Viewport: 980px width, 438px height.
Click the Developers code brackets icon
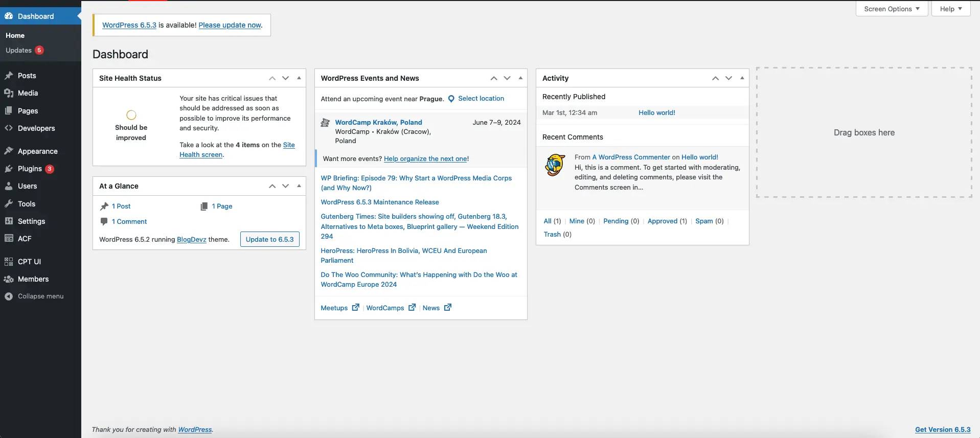9,128
